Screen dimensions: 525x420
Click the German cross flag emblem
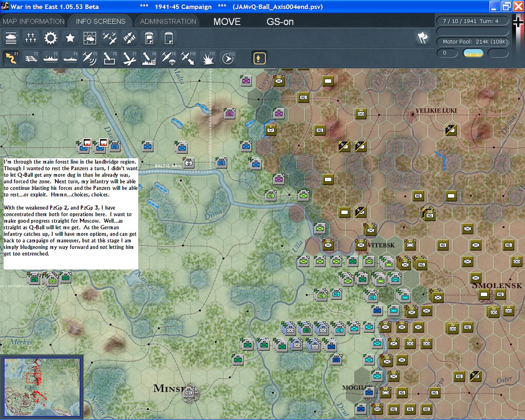518,22
